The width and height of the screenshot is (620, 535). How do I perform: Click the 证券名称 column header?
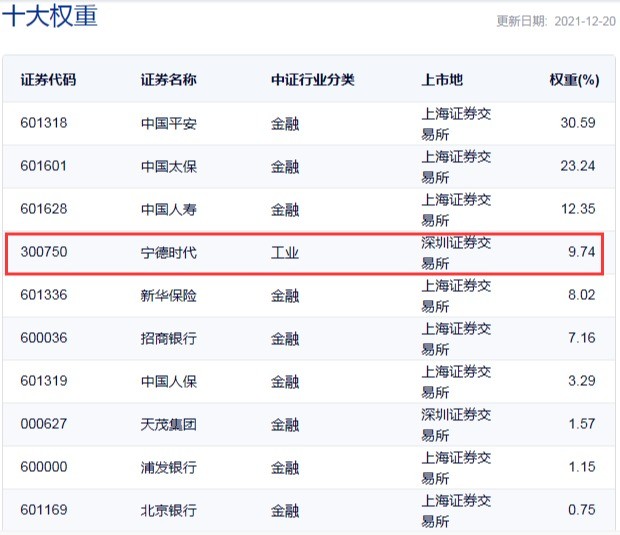coord(168,80)
